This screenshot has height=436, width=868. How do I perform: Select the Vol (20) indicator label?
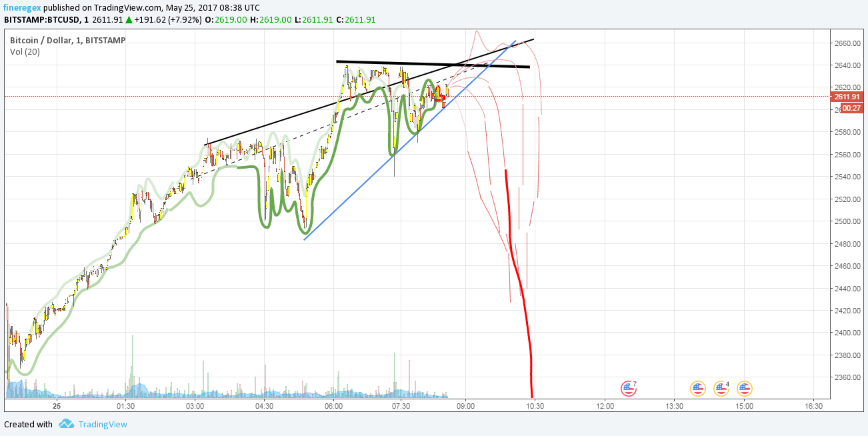tap(25, 51)
